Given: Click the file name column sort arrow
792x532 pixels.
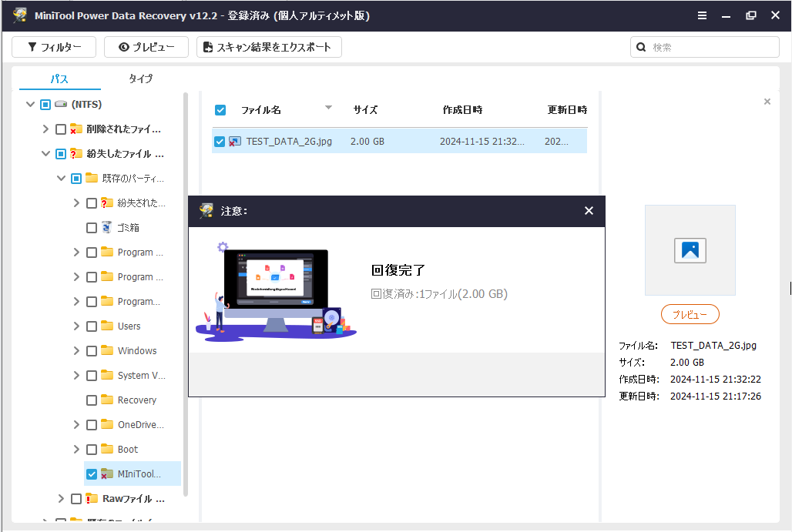Looking at the screenshot, I should click(x=328, y=108).
